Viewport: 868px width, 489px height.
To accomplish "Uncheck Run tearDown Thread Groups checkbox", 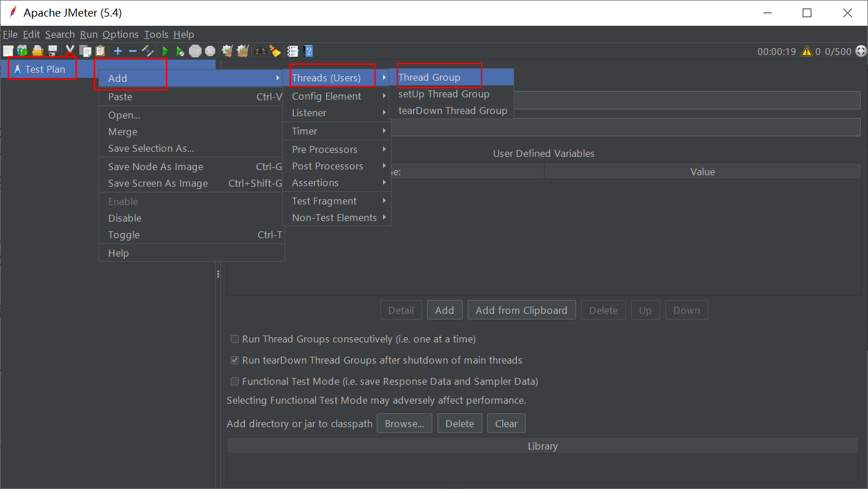I will (235, 360).
